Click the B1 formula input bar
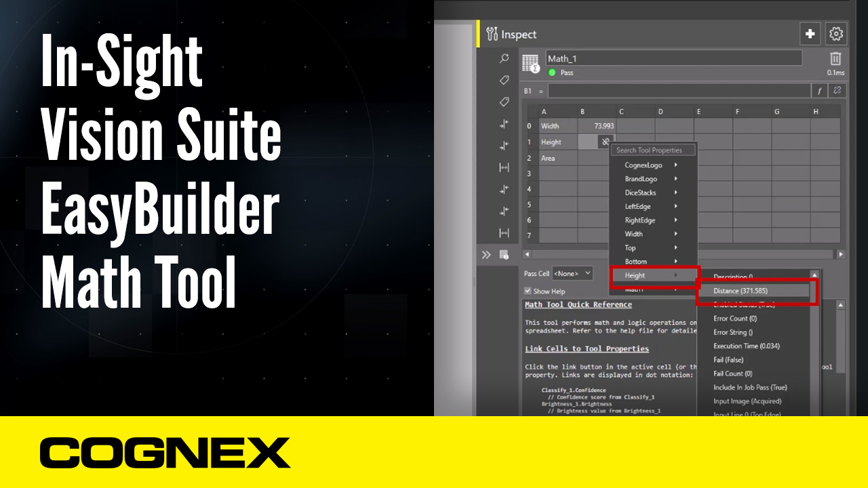Viewport: 868px width, 488px height. [x=678, y=91]
